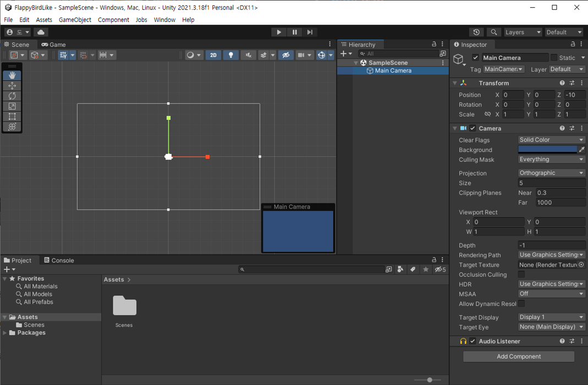Toggle hidden objects visibility in Scene toolbar
Screen dimensions: 588x385
tap(286, 55)
